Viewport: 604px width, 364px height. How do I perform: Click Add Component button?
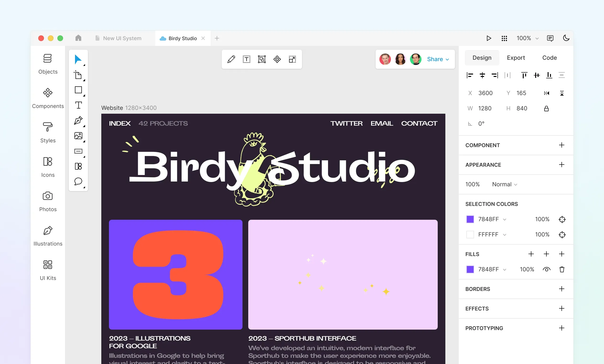(561, 145)
